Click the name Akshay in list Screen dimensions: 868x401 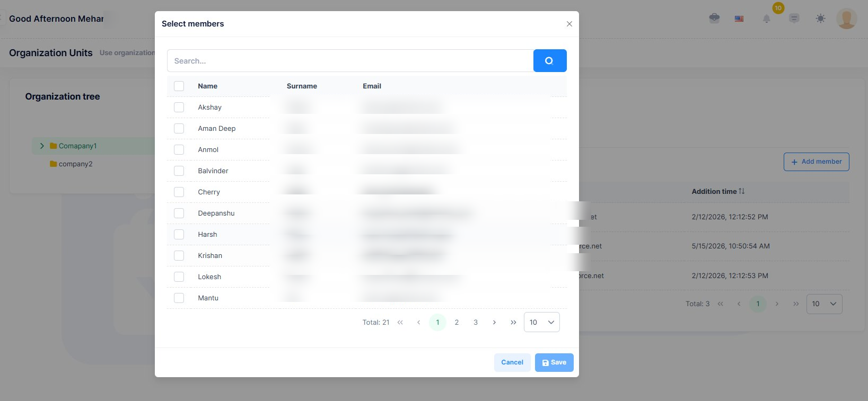tap(210, 107)
